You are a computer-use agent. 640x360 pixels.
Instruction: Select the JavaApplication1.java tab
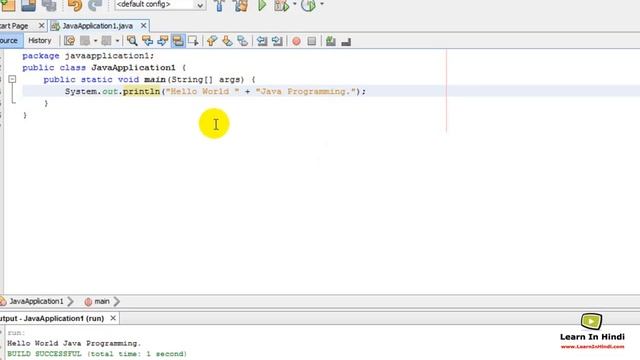pos(97,26)
